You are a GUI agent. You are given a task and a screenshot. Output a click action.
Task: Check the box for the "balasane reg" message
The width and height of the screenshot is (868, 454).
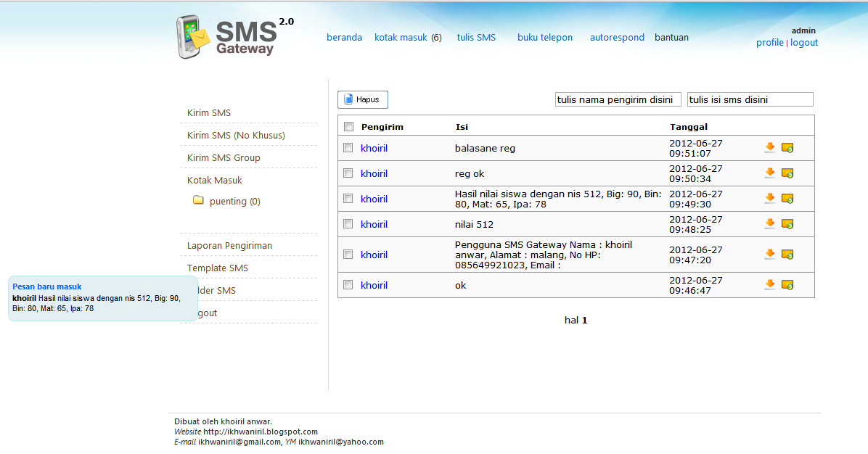(348, 148)
